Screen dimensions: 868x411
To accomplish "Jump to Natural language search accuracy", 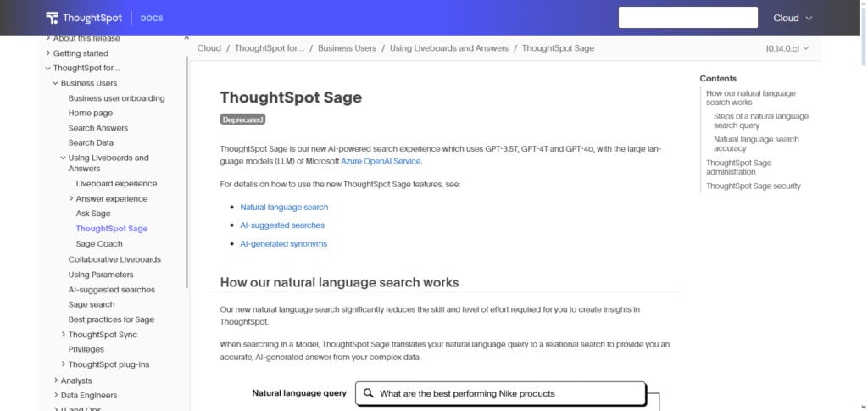I will [x=756, y=144].
